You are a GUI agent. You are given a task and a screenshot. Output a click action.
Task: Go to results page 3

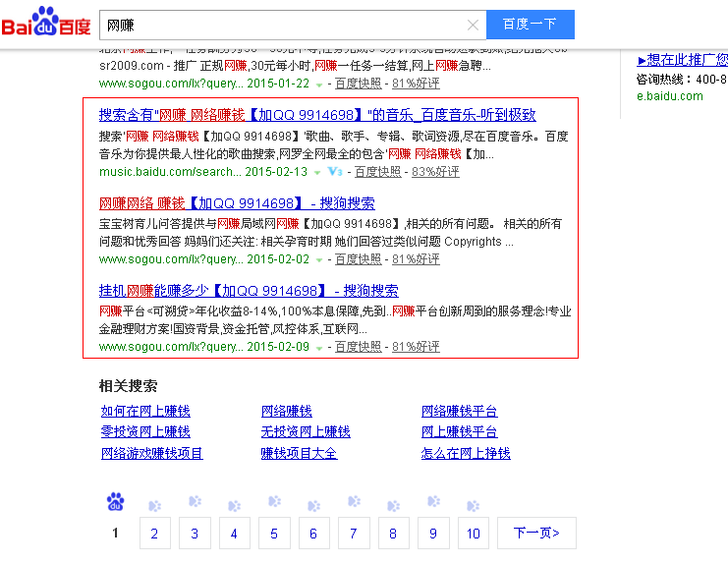[x=195, y=534]
